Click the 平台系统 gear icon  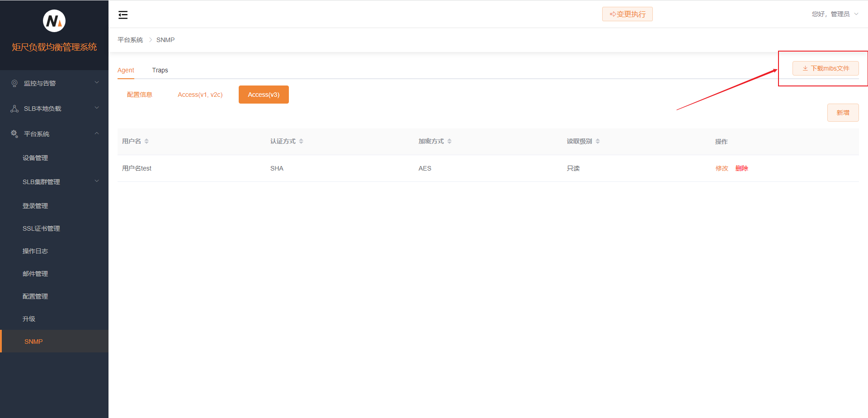(14, 134)
